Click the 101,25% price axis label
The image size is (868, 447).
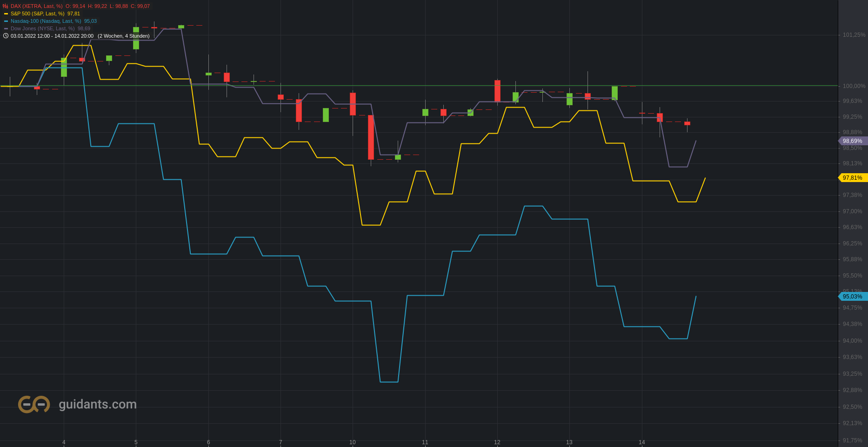pos(854,35)
